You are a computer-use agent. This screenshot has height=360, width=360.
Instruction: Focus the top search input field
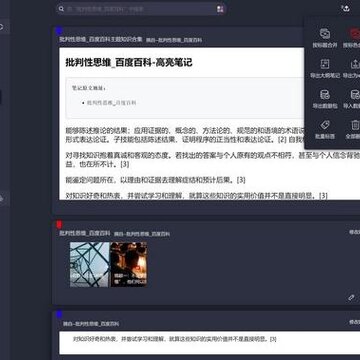(140, 9)
